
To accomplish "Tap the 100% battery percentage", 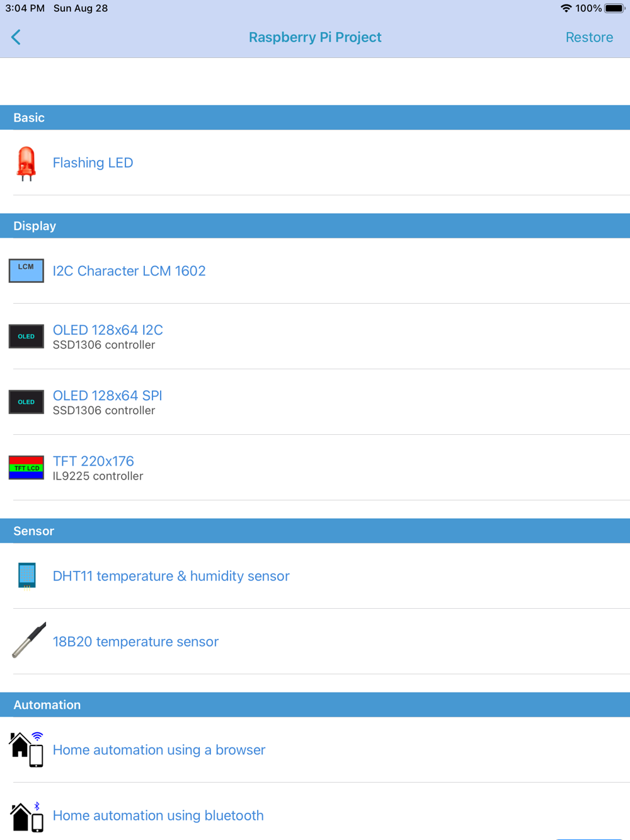I will click(x=588, y=8).
